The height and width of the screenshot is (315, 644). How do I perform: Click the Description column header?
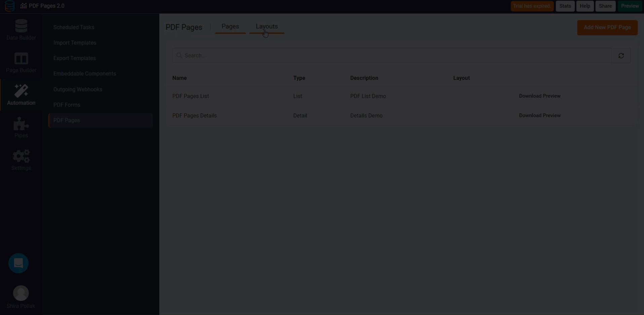[x=364, y=78]
